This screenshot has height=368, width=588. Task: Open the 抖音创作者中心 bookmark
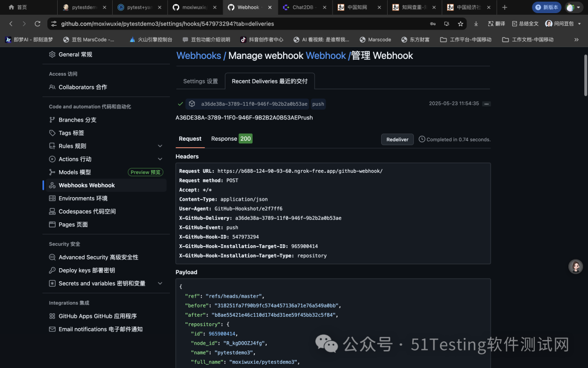pos(261,39)
